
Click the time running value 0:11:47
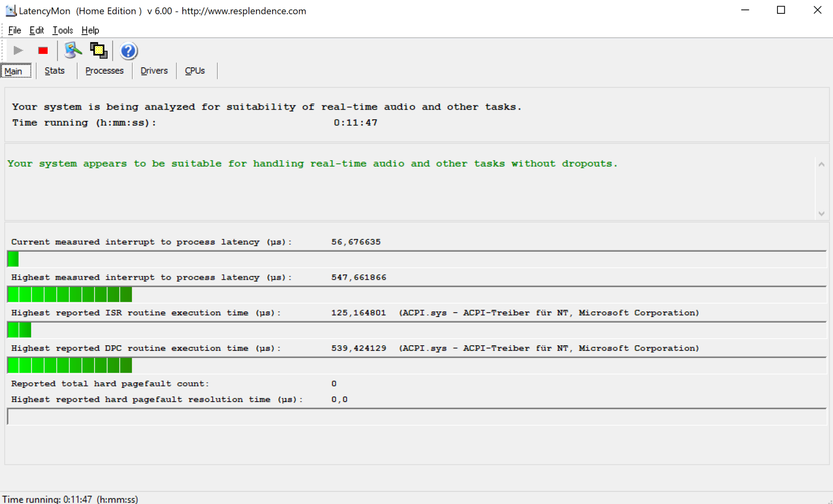[355, 123]
